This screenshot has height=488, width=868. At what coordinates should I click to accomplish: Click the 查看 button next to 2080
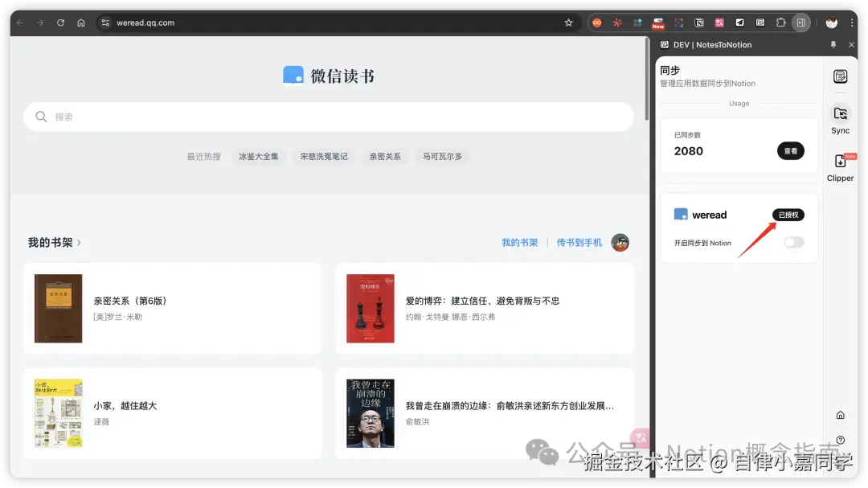[x=791, y=150]
